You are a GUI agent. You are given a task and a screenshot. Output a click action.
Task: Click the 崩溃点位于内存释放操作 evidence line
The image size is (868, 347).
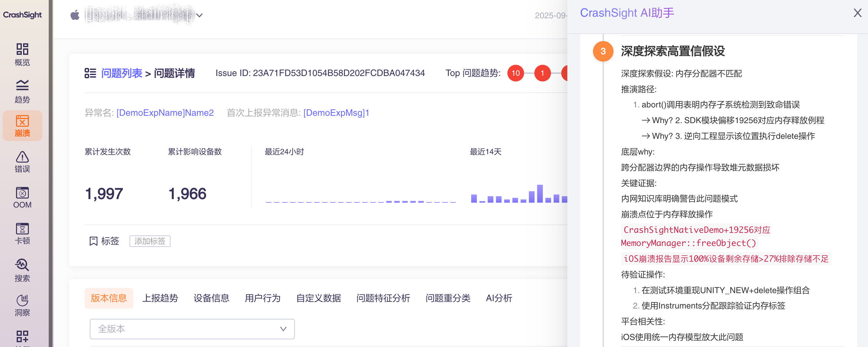pos(667,215)
